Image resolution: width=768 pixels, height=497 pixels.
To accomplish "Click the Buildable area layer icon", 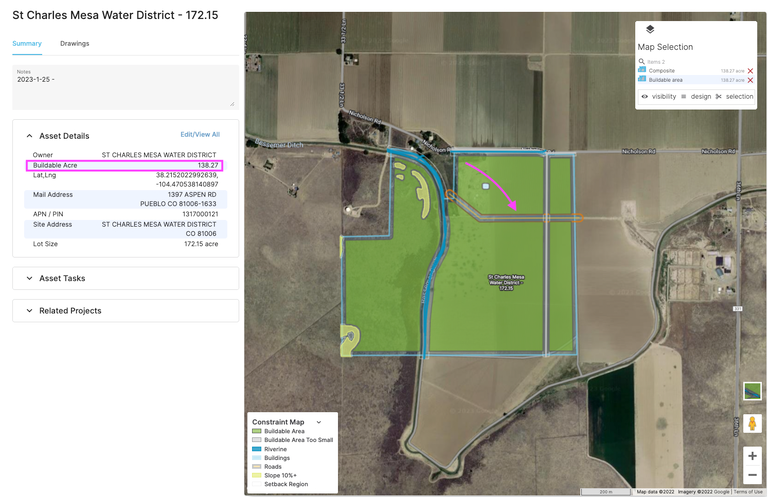I will [x=642, y=79].
